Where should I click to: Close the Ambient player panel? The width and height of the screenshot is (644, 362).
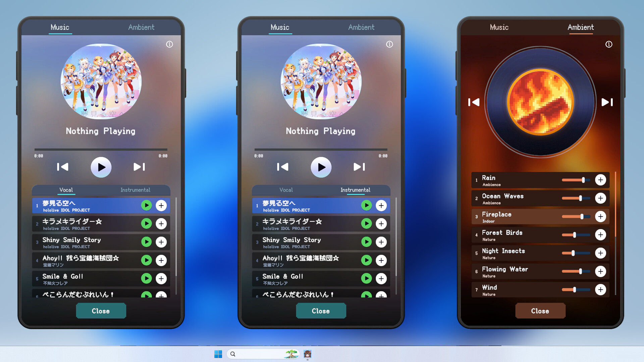click(540, 311)
